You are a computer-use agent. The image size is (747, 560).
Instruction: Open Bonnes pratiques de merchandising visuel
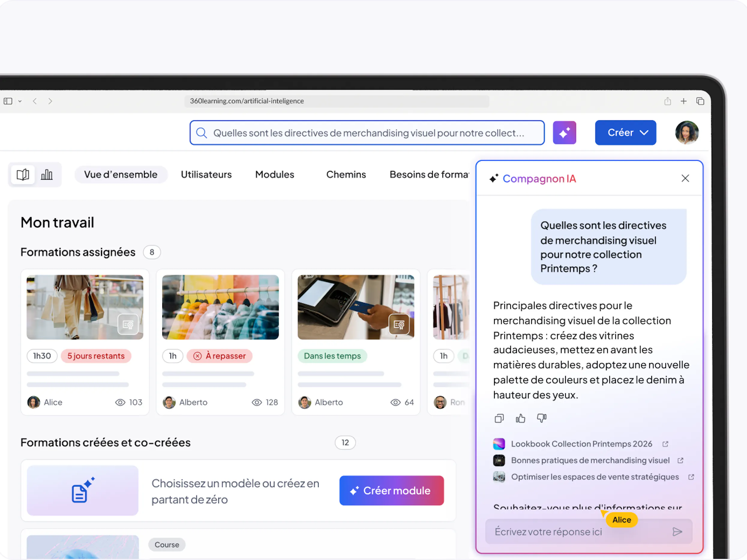(x=590, y=460)
